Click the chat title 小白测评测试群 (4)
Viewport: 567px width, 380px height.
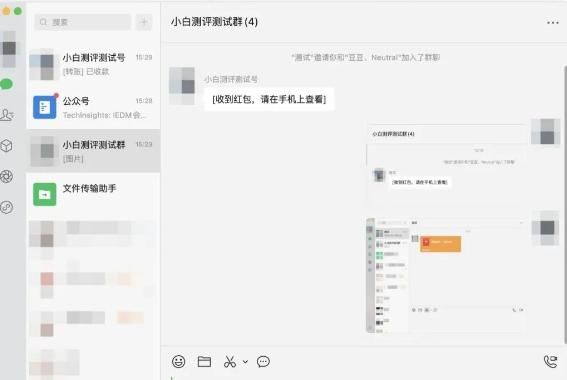pos(214,22)
